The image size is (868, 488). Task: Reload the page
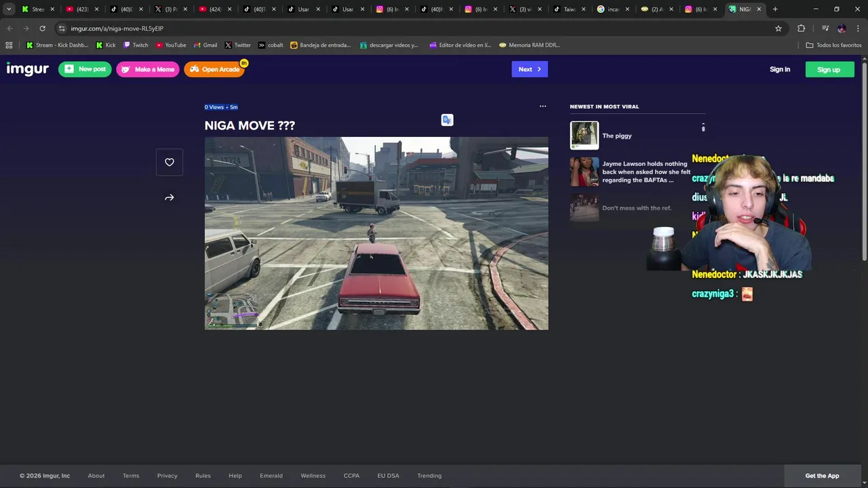point(42,28)
